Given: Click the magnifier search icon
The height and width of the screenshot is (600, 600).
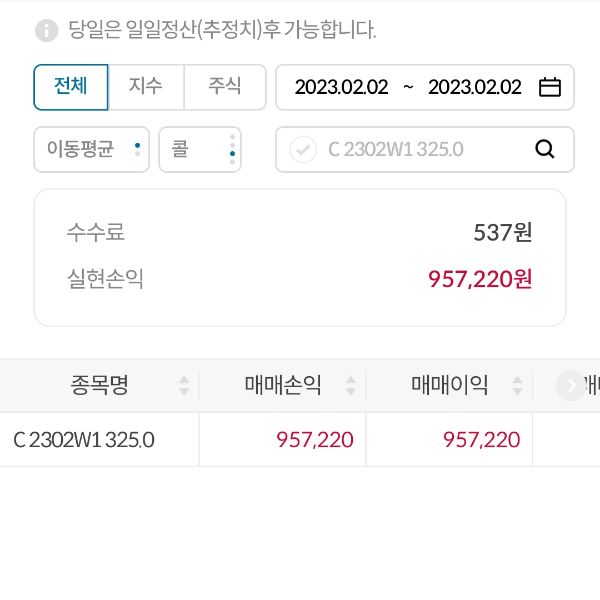Looking at the screenshot, I should tap(545, 149).
